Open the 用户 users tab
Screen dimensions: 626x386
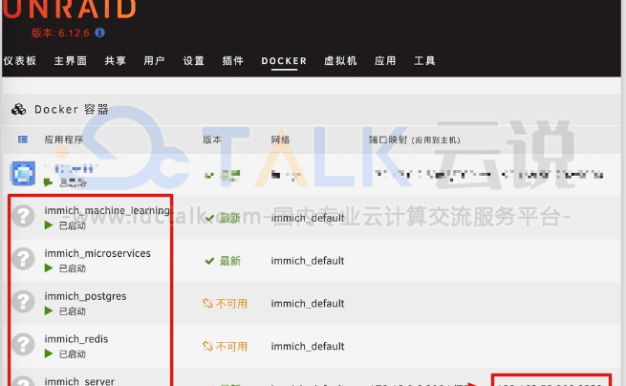pyautogui.click(x=154, y=61)
